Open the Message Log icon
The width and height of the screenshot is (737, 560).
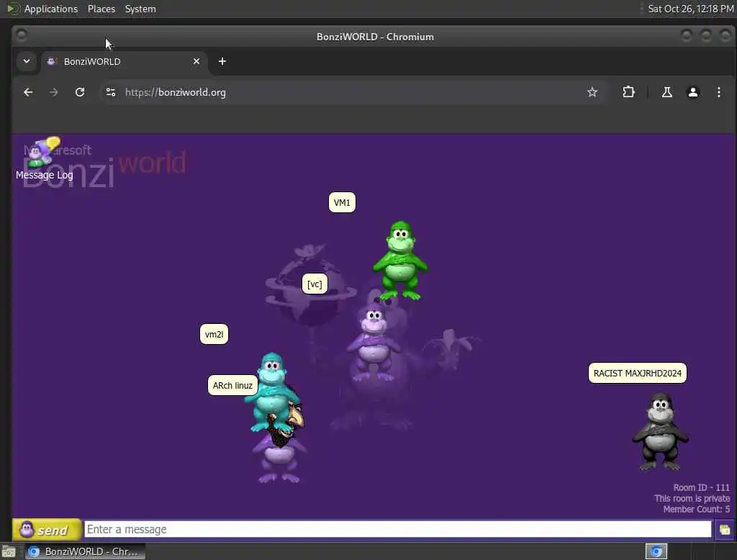tap(43, 158)
